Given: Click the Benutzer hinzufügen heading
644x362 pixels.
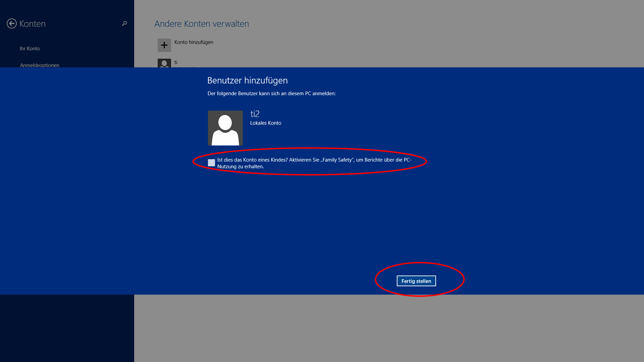Looking at the screenshot, I should point(247,80).
